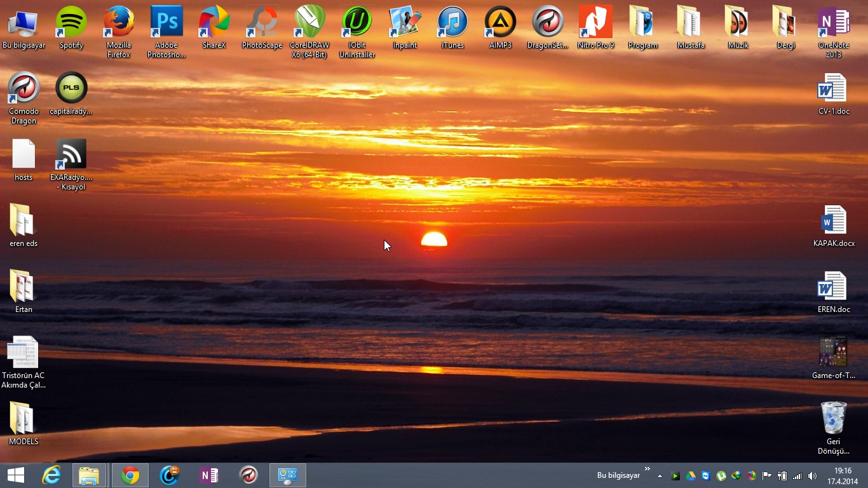Select CorelDRAW X6 (64-Bit) icon
Viewport: 868px width, 488px height.
(309, 32)
